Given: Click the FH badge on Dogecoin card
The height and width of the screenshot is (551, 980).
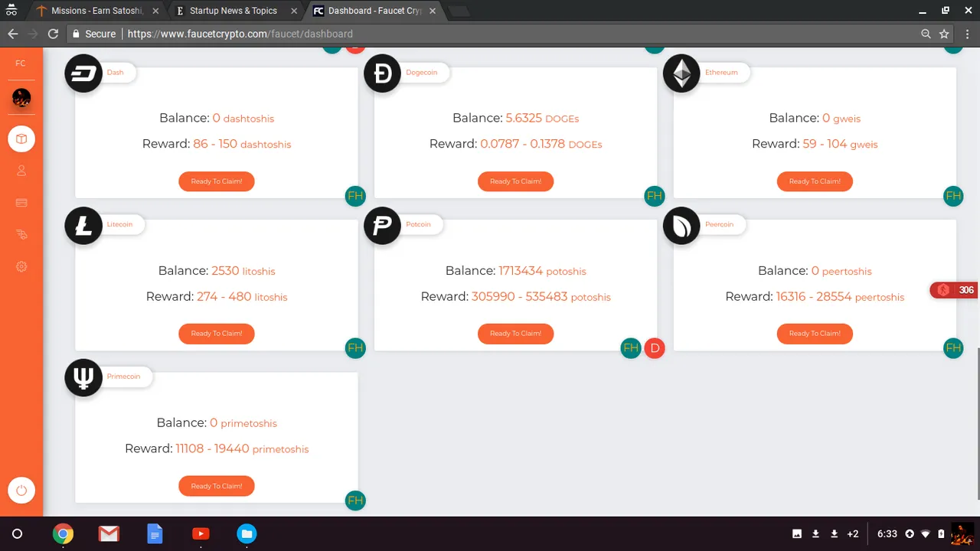Looking at the screenshot, I should pos(654,196).
